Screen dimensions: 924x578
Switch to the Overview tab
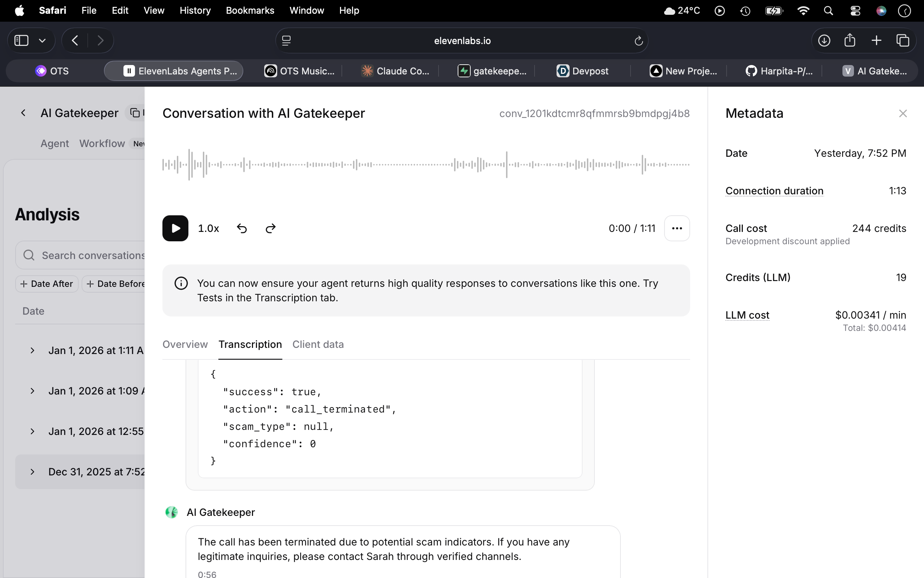coord(185,344)
